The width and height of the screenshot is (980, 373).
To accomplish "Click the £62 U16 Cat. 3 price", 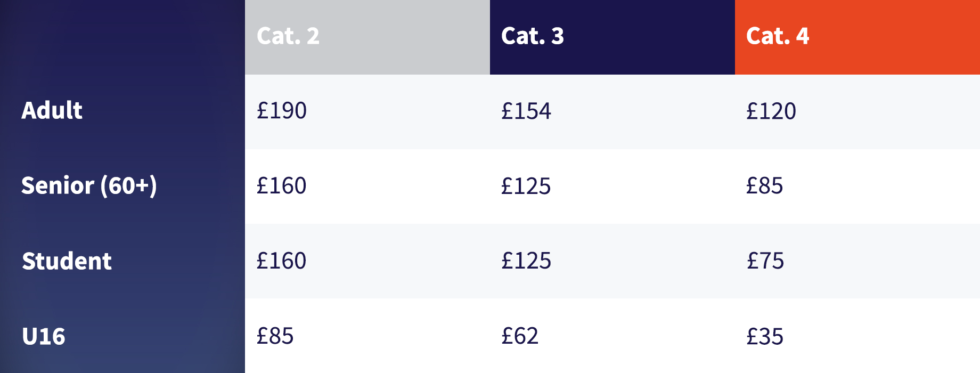I will pos(520,336).
